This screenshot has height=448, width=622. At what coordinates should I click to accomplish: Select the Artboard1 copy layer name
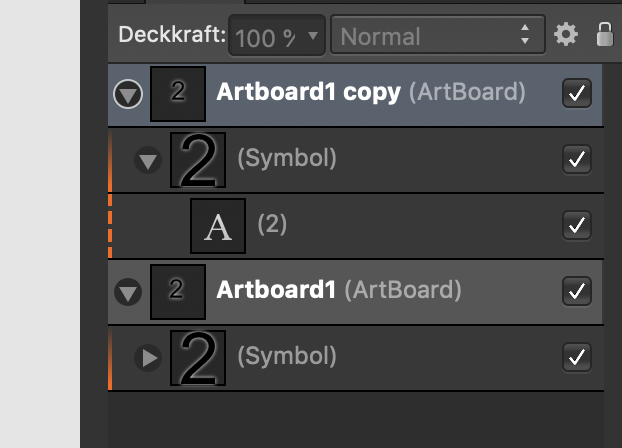tap(308, 92)
